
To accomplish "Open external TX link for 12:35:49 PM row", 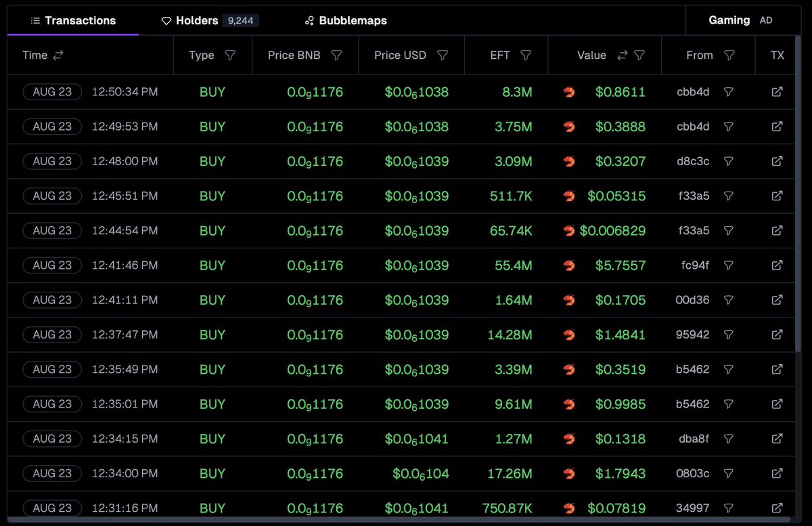I will [777, 370].
